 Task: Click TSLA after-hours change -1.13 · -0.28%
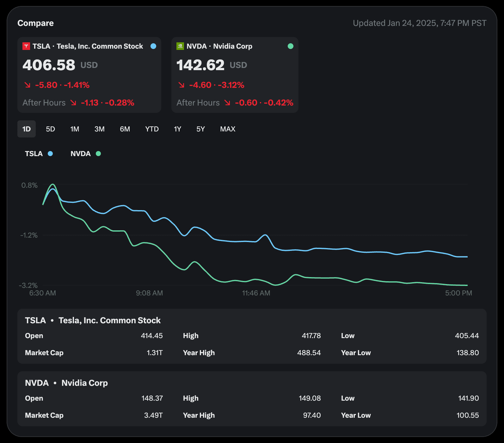coord(108,103)
